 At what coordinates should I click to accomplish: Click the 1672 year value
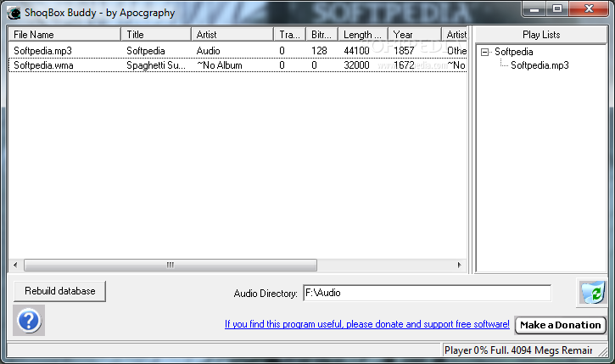click(404, 65)
